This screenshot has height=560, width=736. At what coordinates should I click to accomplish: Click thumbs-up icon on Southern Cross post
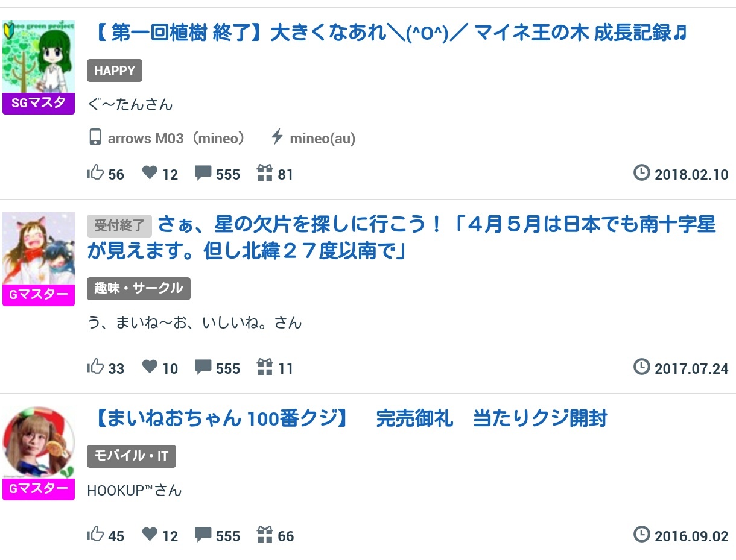point(95,367)
